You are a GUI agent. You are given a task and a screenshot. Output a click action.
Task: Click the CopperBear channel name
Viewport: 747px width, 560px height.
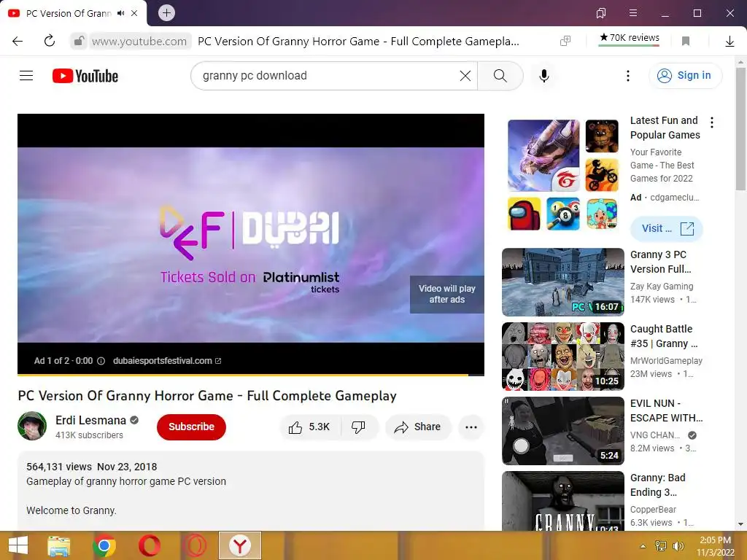[x=653, y=509]
